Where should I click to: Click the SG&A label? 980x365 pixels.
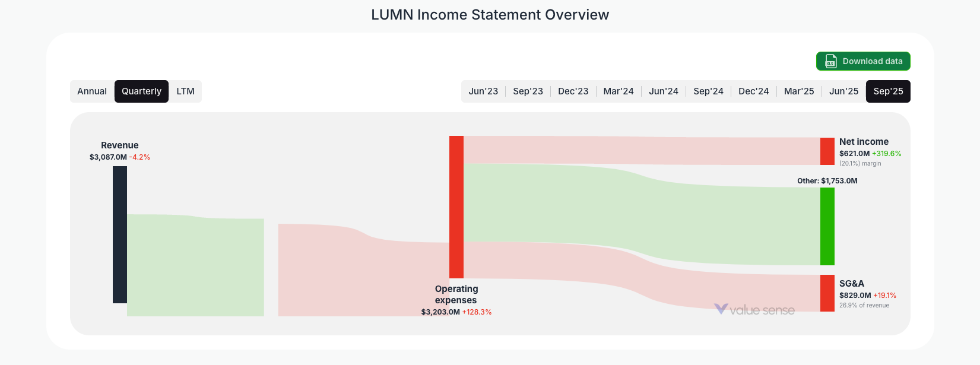click(x=852, y=284)
